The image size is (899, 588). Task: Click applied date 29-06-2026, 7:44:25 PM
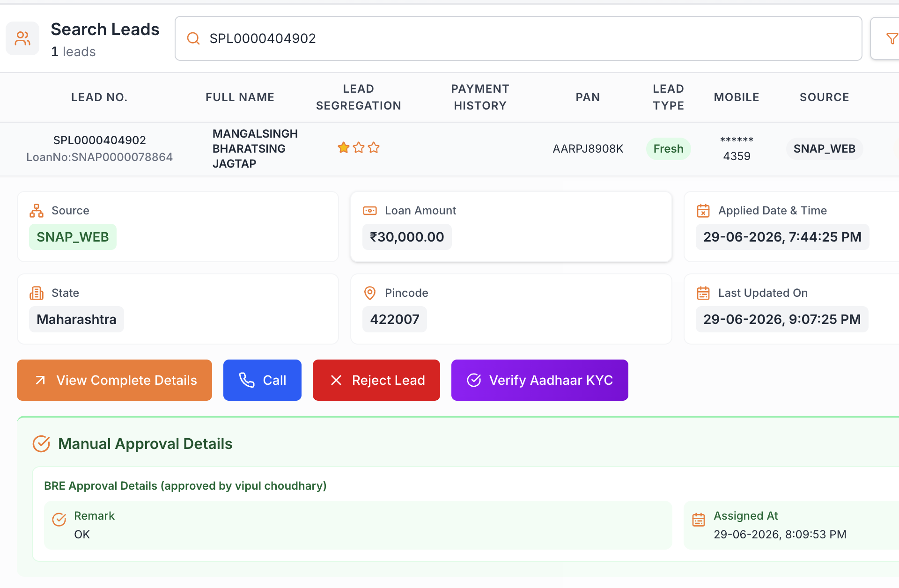tap(782, 237)
